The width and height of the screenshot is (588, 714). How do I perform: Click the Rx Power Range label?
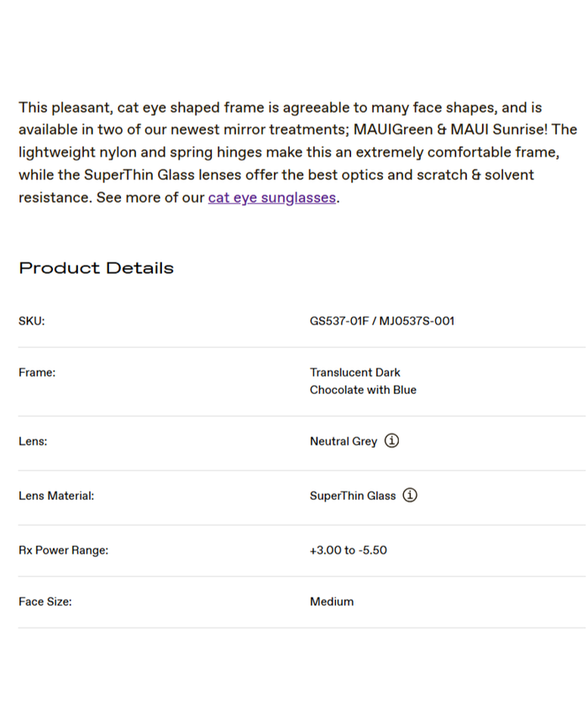pyautogui.click(x=63, y=550)
